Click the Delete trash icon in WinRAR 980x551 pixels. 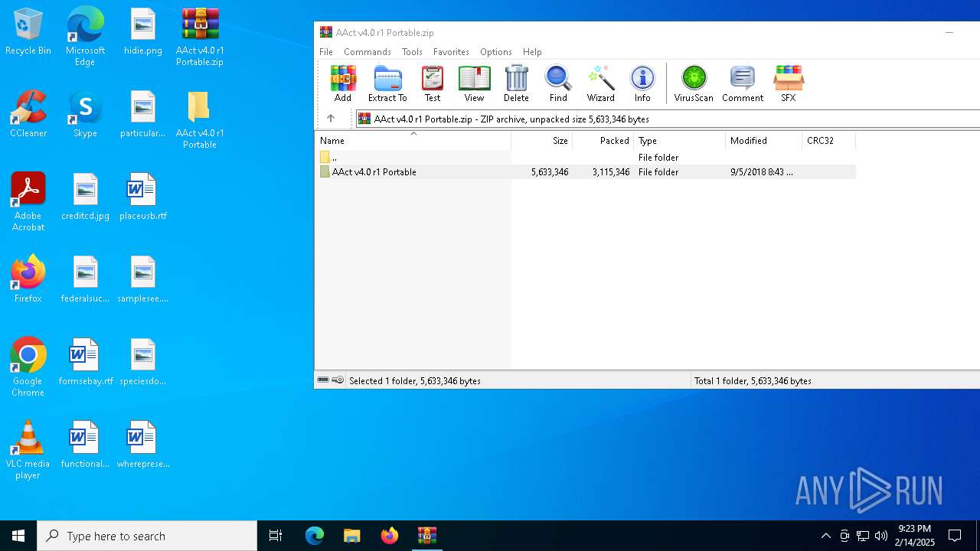(516, 83)
